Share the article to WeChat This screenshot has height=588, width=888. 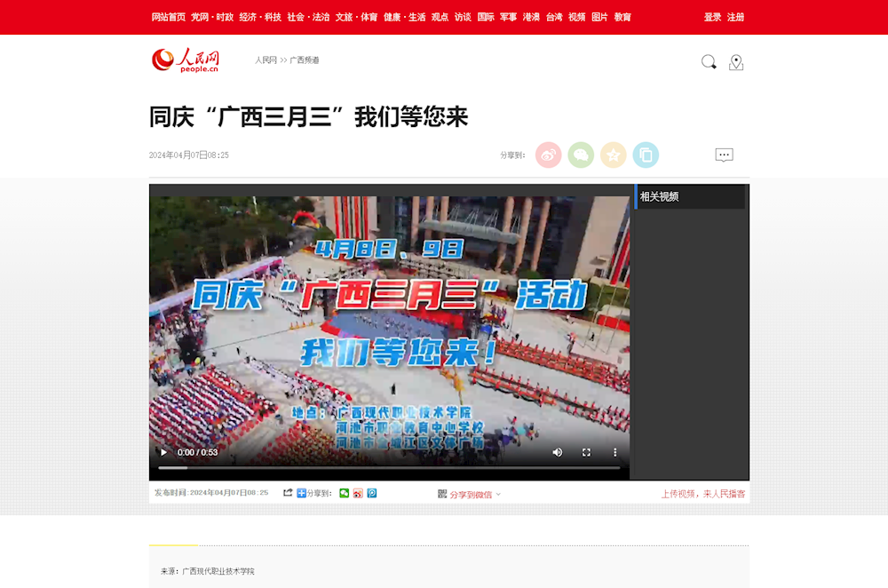click(581, 155)
